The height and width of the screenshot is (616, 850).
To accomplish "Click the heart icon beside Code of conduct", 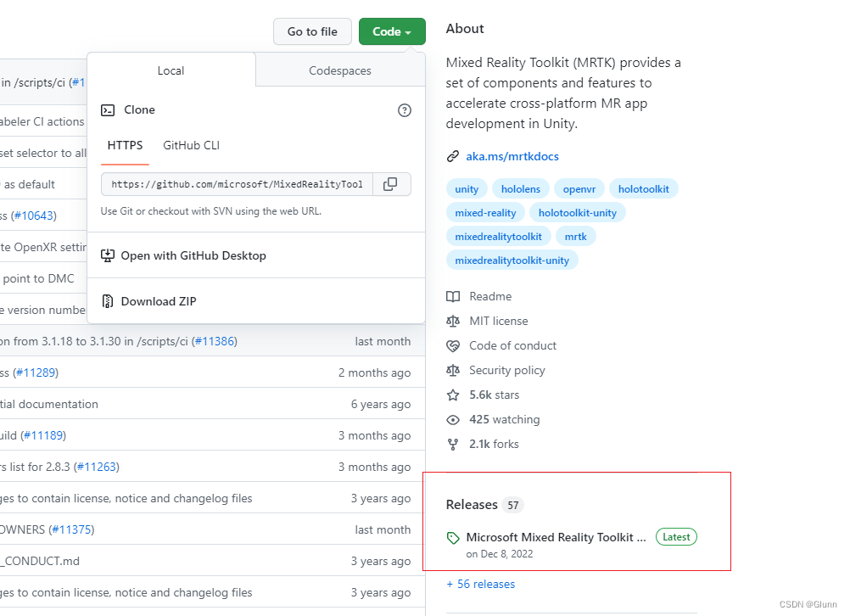I will [x=453, y=346].
